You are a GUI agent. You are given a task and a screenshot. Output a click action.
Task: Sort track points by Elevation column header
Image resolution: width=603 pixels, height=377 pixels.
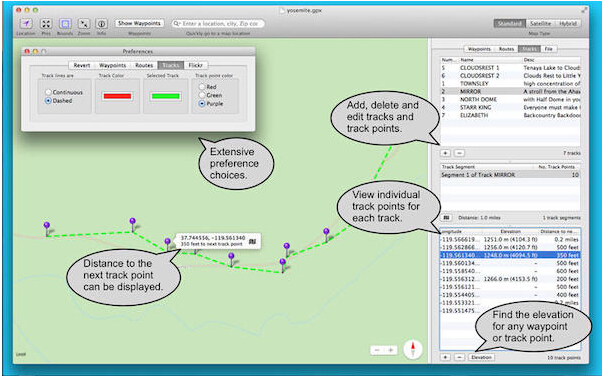pyautogui.click(x=510, y=232)
